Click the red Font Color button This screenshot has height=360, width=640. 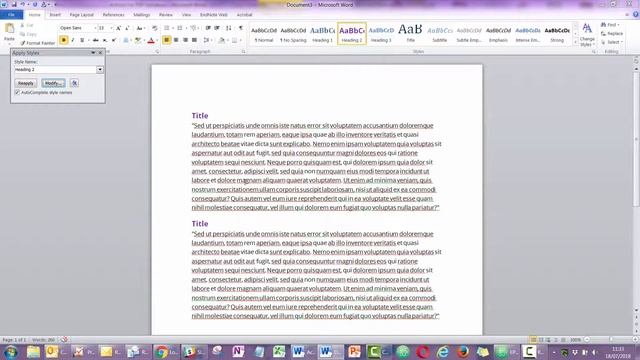point(151,40)
